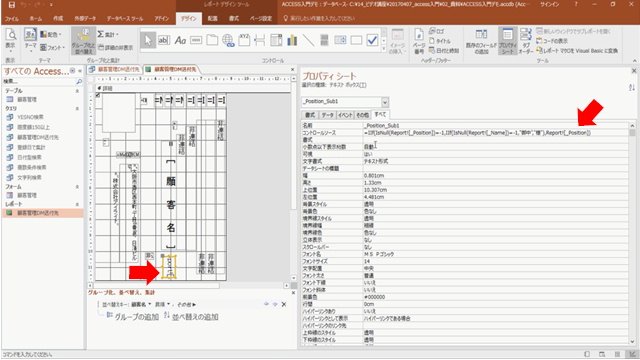Select the button control icon
The image size is (640, 360).
click(196, 40)
